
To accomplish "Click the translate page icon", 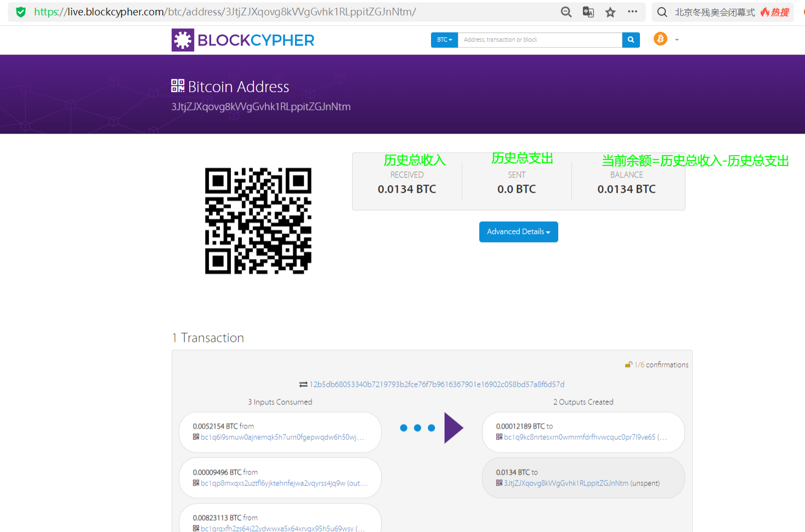I will click(x=588, y=12).
